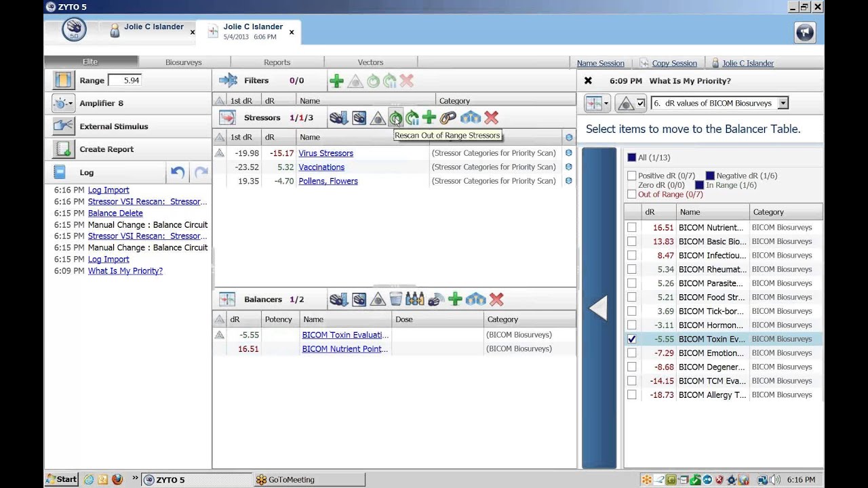The width and height of the screenshot is (868, 488).
Task: Open the Copy Session link
Action: click(x=674, y=63)
